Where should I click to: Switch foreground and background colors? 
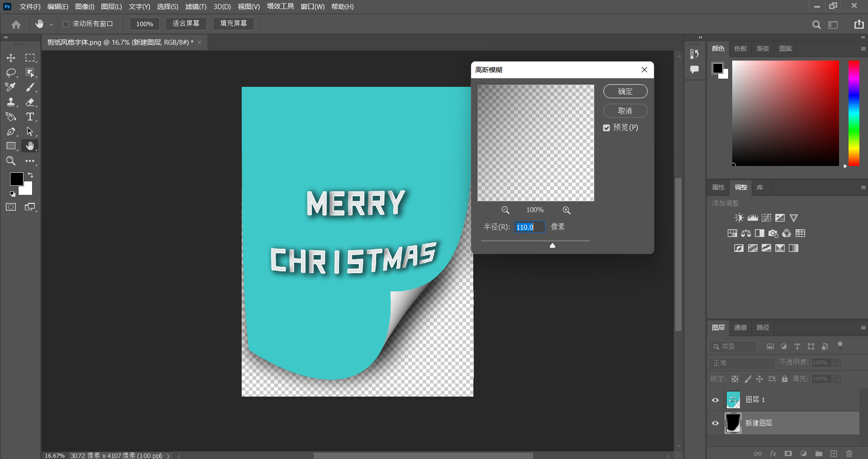click(31, 175)
